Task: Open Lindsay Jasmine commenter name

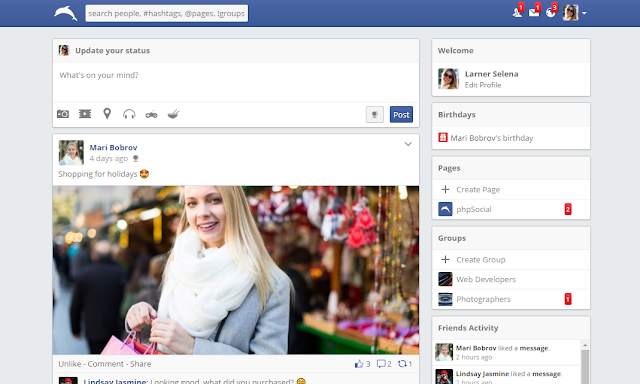Action: coord(115,382)
